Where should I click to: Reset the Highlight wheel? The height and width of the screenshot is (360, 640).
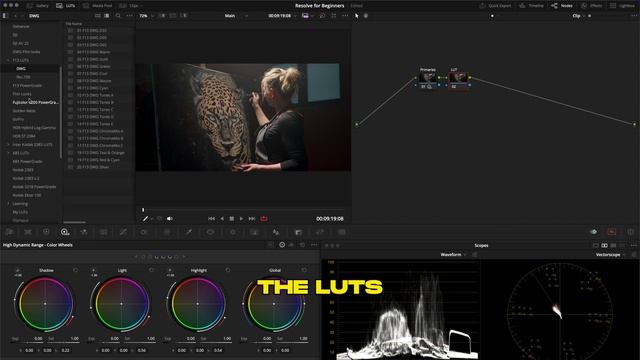click(228, 270)
